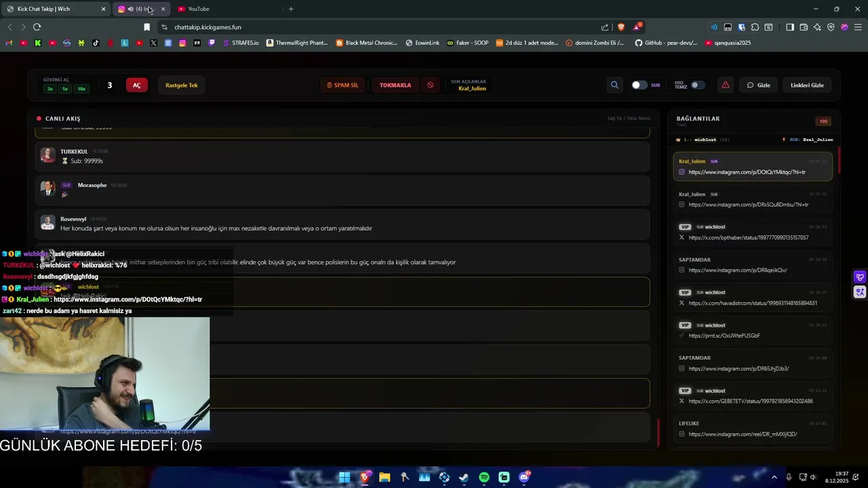
Task: Click the Rosevovyl username in chat feed
Action: 73,219
